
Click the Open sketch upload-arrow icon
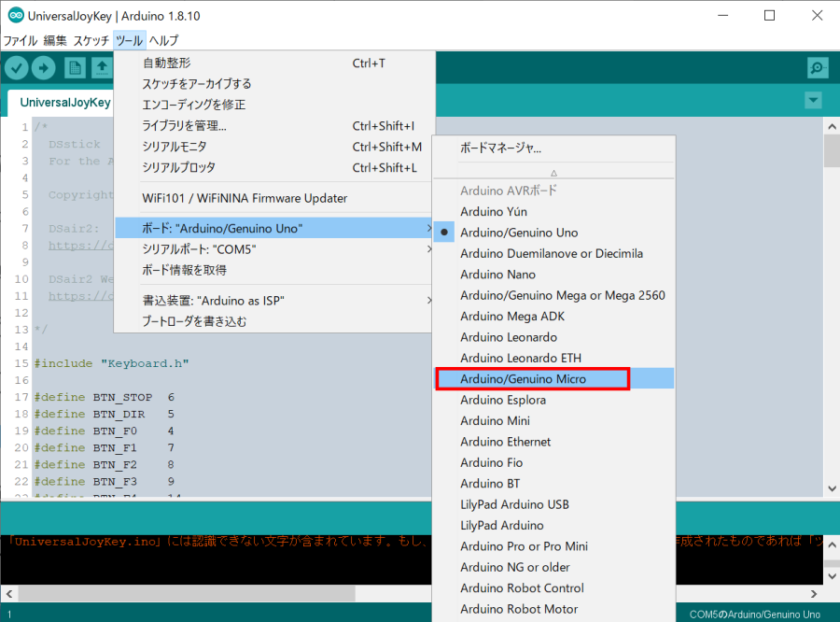pyautogui.click(x=102, y=67)
